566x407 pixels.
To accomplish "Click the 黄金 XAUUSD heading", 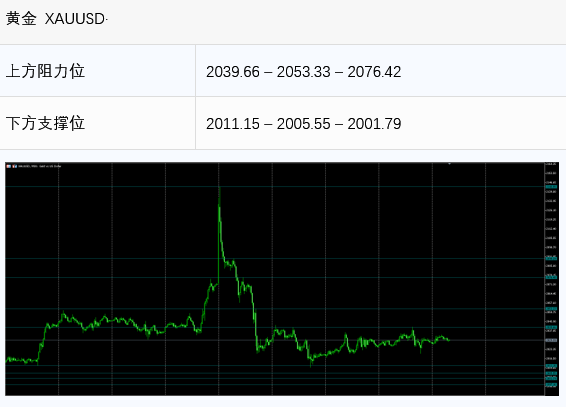I will coord(57,18).
